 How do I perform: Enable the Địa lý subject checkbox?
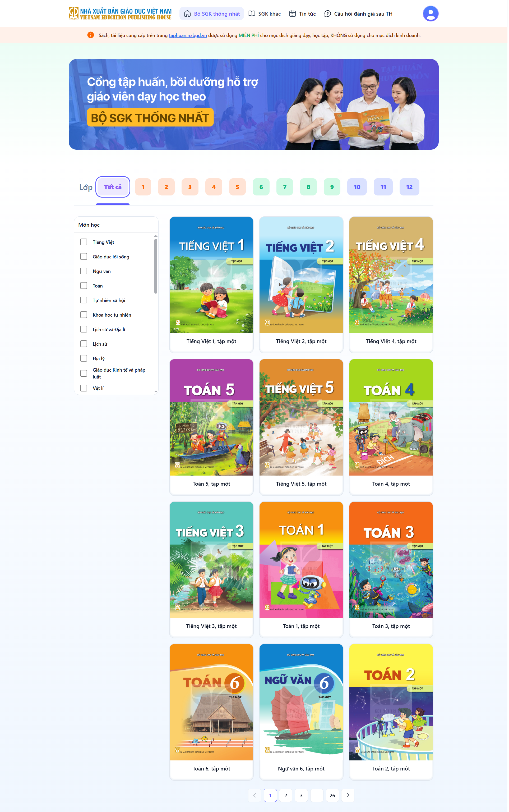[x=84, y=358]
